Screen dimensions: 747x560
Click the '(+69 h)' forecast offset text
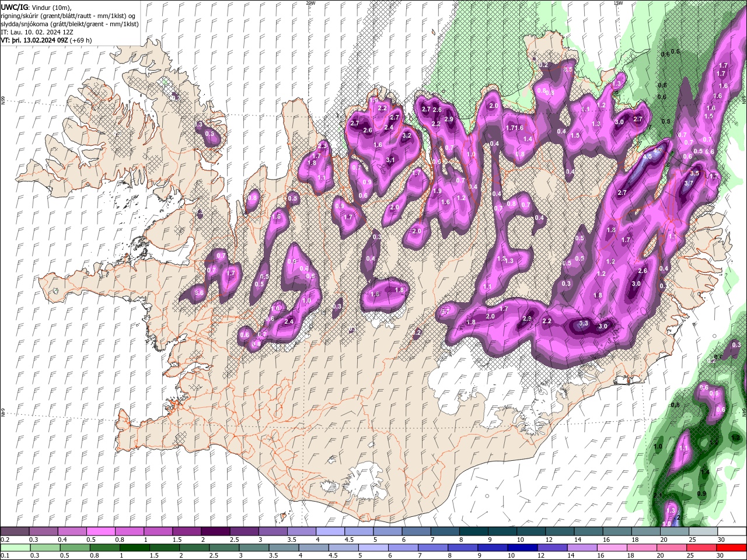(81, 40)
